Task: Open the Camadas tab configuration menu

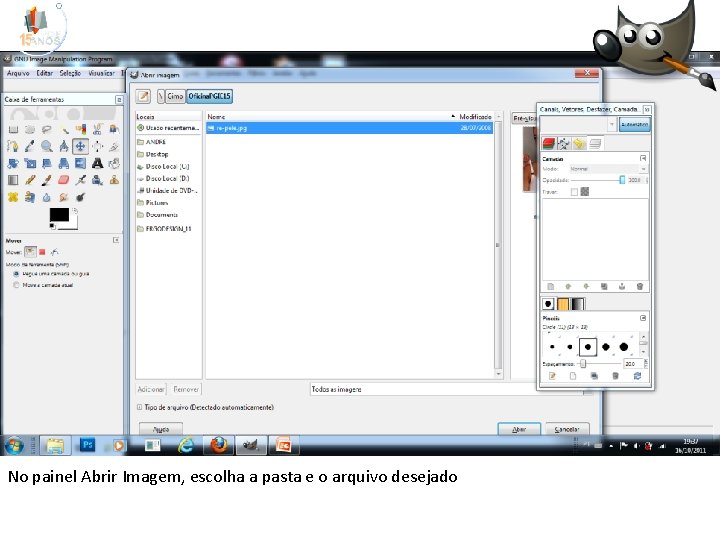Action: (643, 158)
